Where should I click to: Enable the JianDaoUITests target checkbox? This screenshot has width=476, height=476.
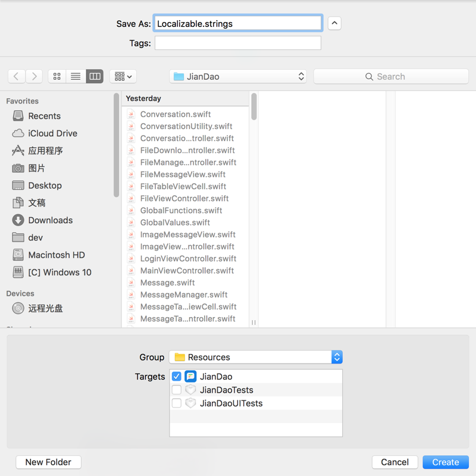point(176,403)
